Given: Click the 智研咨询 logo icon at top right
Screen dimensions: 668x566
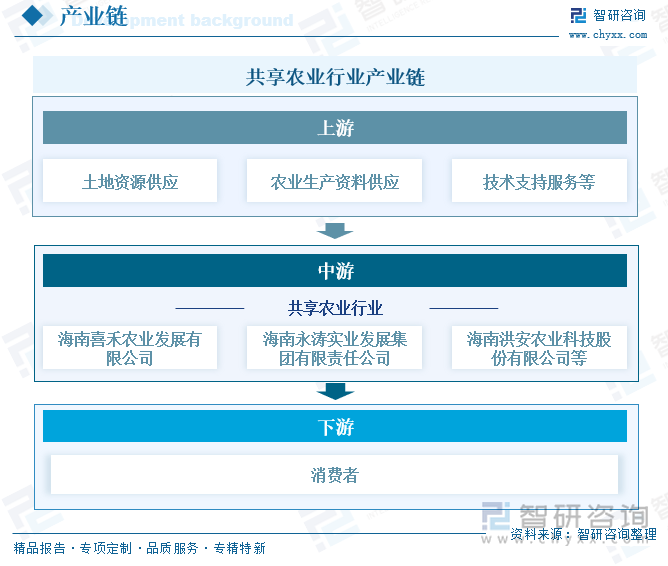Looking at the screenshot, I should pyautogui.click(x=579, y=16).
